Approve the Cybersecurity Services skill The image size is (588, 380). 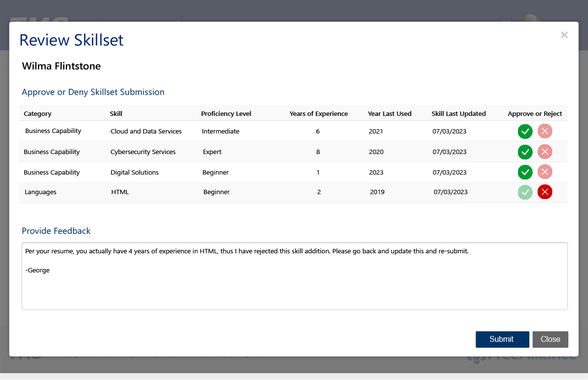coord(525,152)
